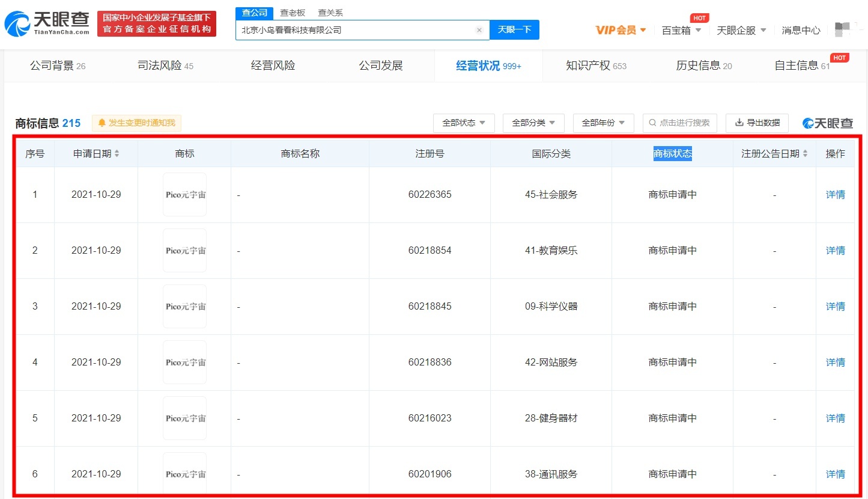The width and height of the screenshot is (868, 499).
Task: Click the 天眼一下 search button
Action: (x=514, y=30)
